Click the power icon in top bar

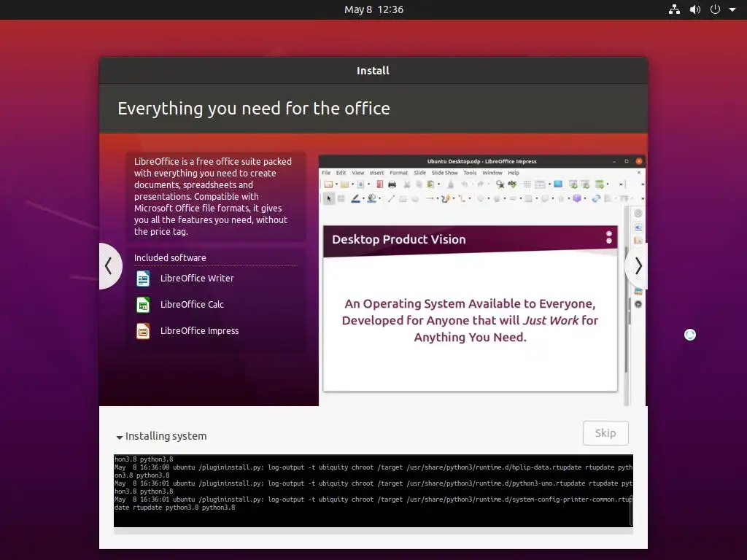[715, 9]
